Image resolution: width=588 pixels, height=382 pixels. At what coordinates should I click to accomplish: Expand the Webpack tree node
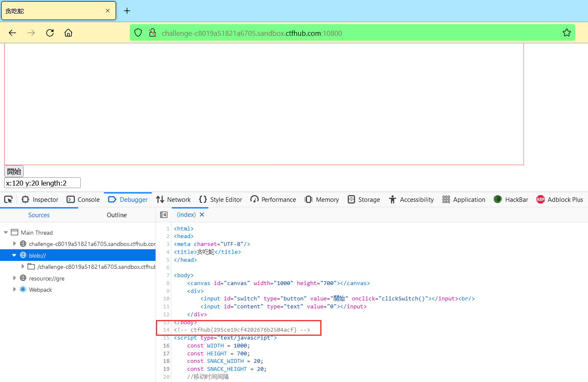(x=15, y=289)
